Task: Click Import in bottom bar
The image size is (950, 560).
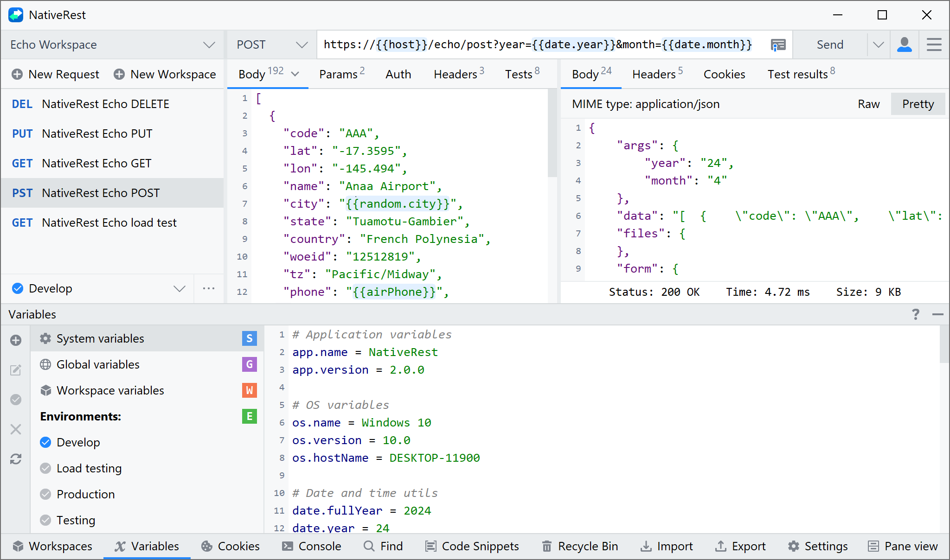Action: coord(667,546)
